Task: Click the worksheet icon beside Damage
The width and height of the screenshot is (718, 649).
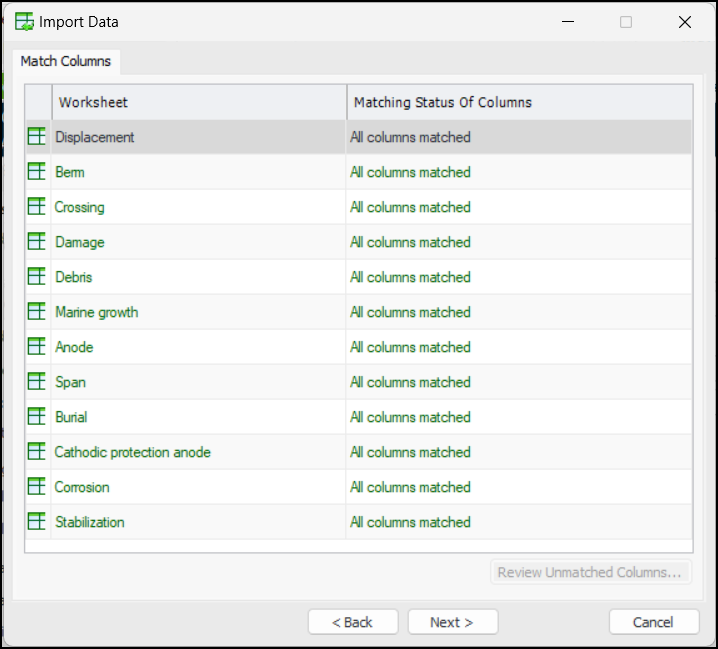Action: [37, 242]
